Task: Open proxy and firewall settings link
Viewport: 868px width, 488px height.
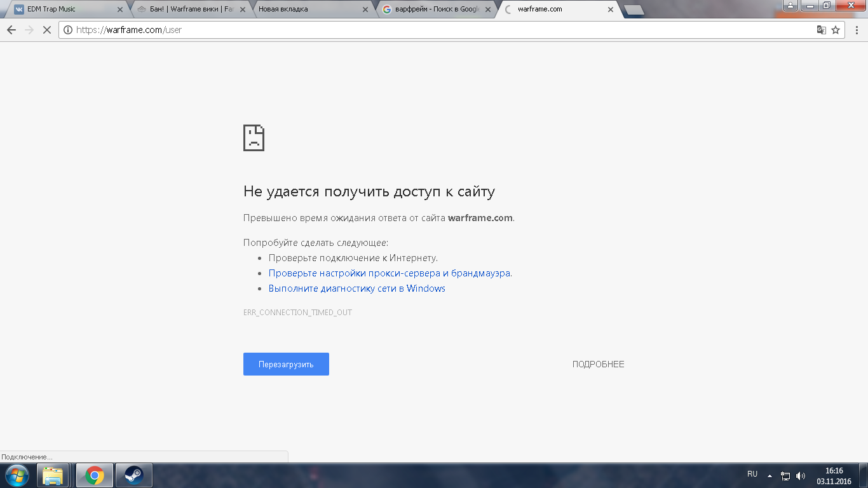Action: pyautogui.click(x=390, y=273)
